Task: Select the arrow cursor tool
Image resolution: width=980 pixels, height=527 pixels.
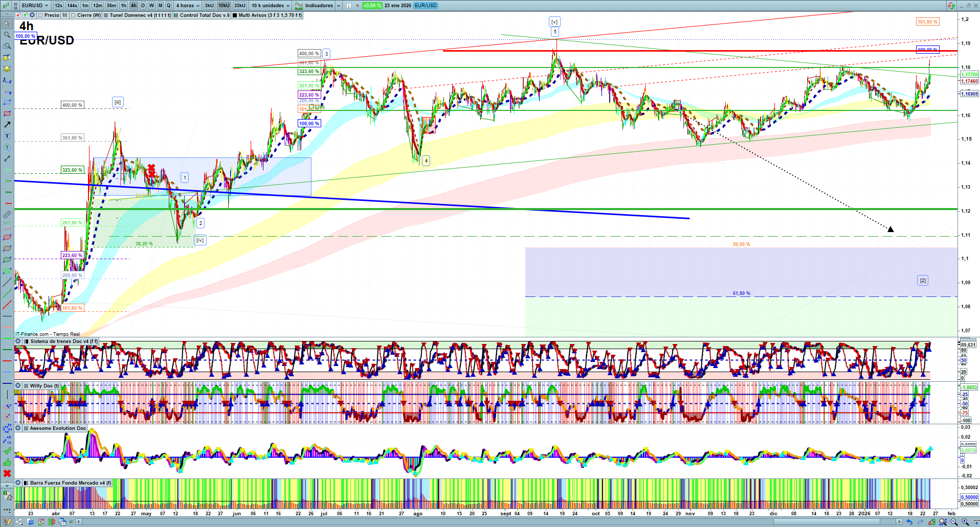Action: 7,24
